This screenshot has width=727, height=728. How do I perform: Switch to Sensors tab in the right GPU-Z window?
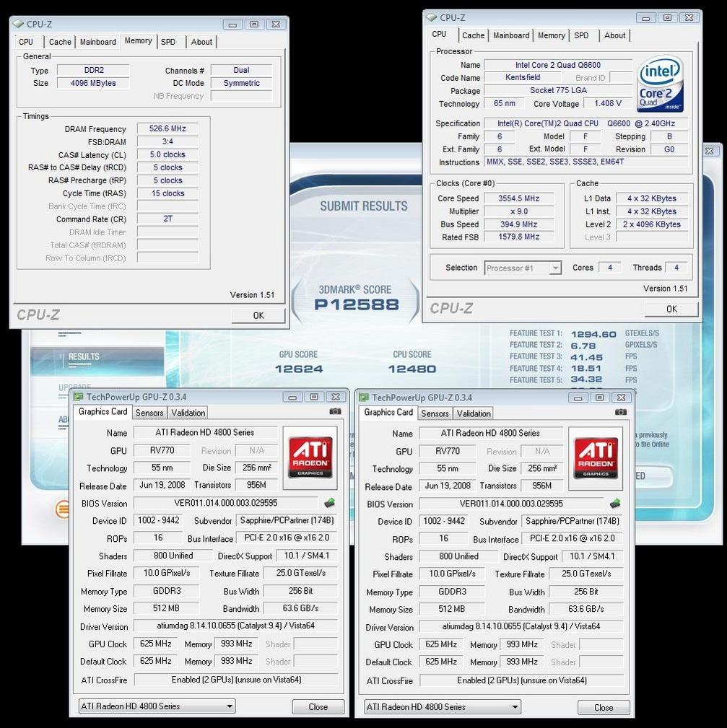pyautogui.click(x=435, y=413)
